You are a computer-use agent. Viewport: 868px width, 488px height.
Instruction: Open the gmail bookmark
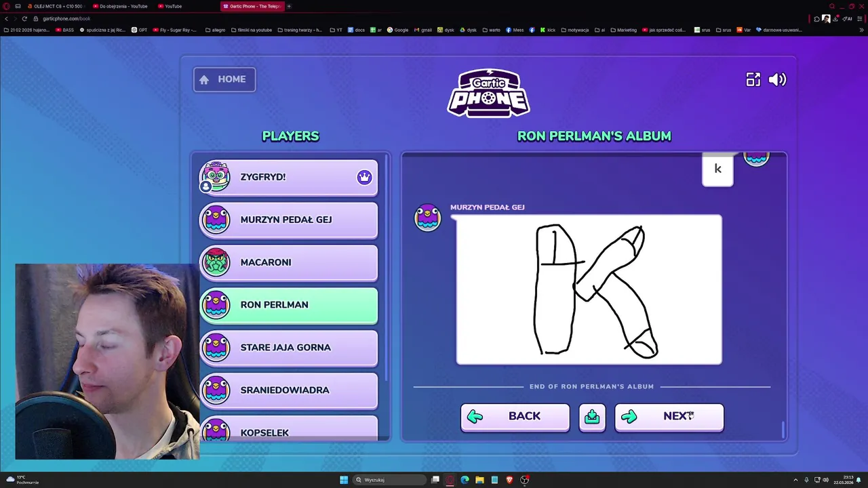tap(422, 30)
